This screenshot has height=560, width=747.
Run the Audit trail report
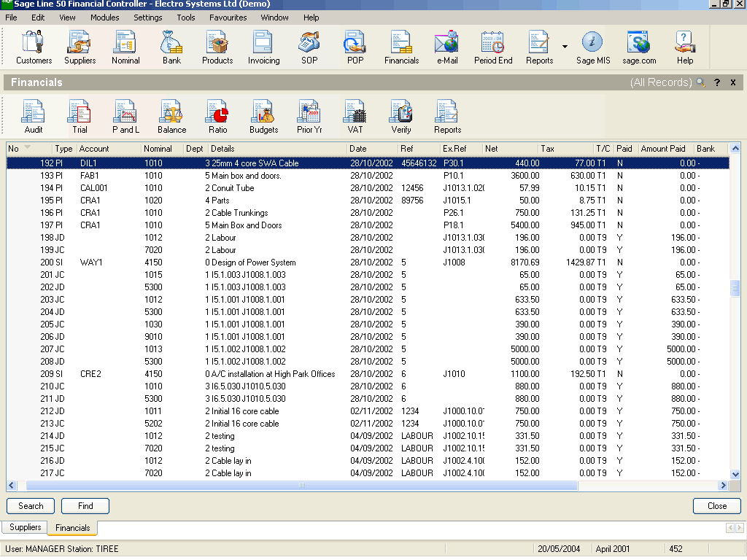pos(34,117)
